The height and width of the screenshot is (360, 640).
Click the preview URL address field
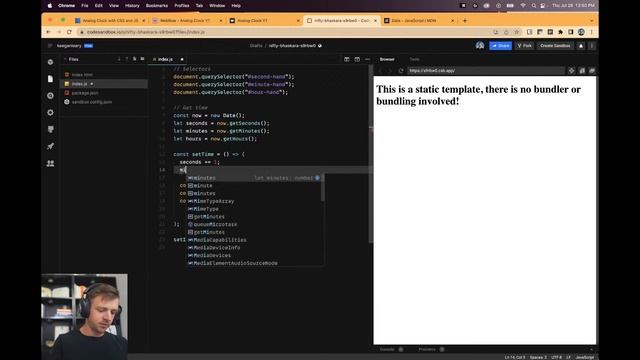(486, 71)
